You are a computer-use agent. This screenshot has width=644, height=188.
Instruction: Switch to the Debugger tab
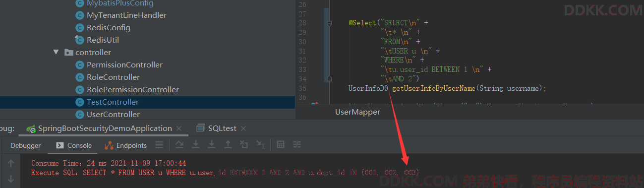coord(25,145)
